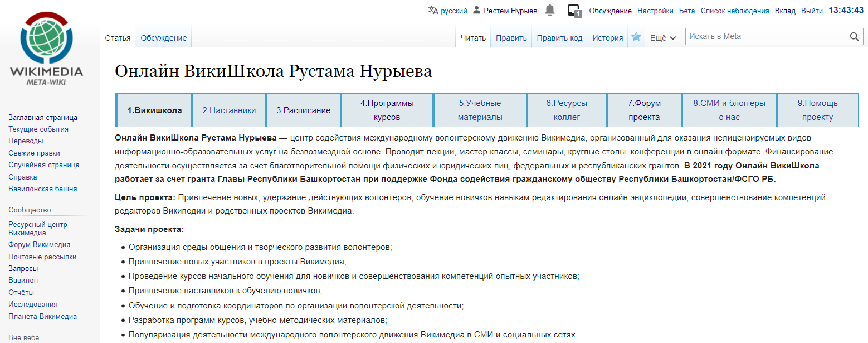The width and height of the screenshot is (868, 343).
Task: Click the русский language link
Action: point(454,11)
